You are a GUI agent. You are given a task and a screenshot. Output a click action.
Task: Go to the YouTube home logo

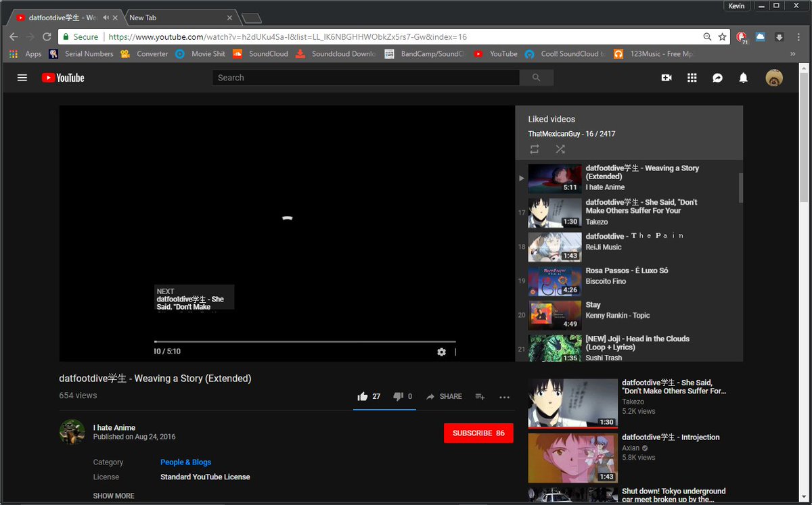coord(63,78)
